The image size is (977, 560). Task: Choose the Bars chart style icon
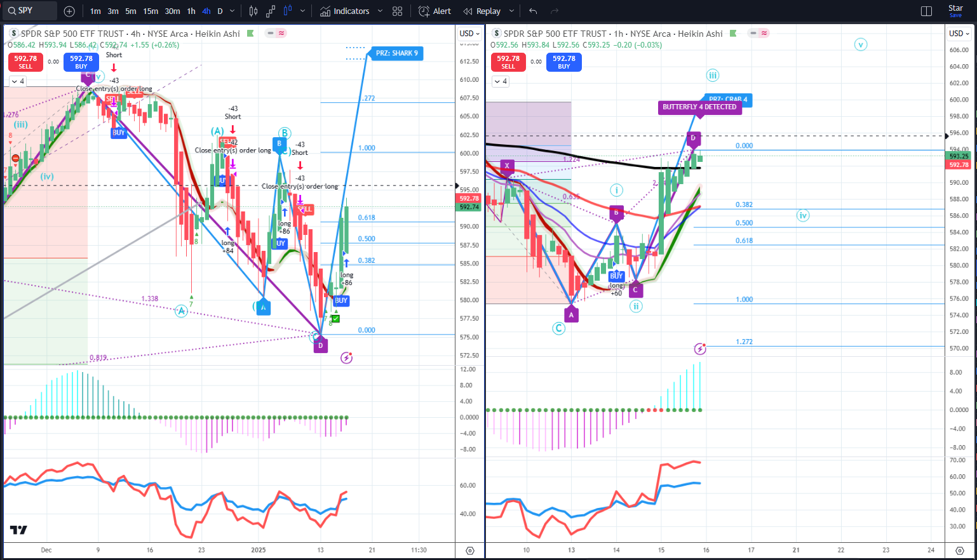[253, 11]
